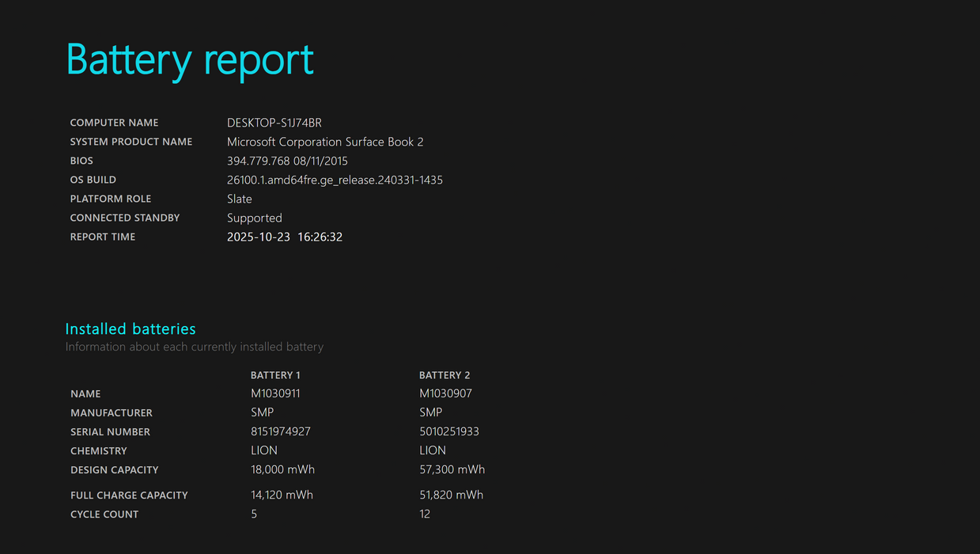Image resolution: width=980 pixels, height=554 pixels.
Task: Click the CHEMISTRY row label
Action: [99, 450]
